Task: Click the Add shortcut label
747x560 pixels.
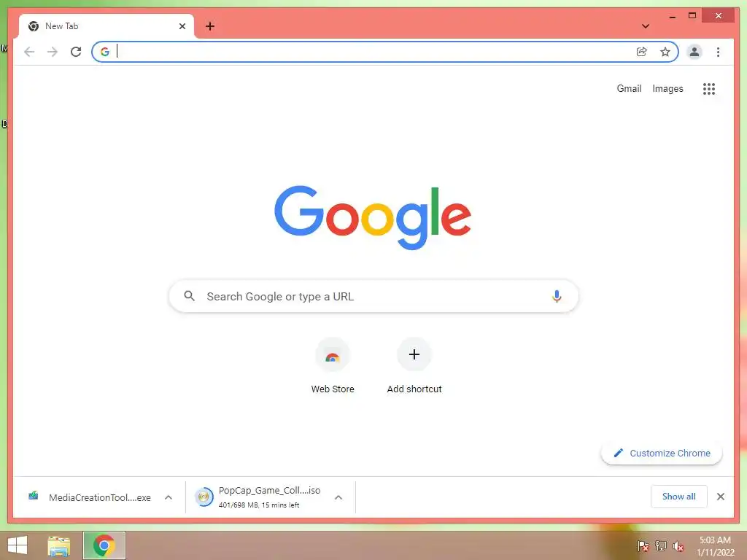Action: pyautogui.click(x=414, y=389)
